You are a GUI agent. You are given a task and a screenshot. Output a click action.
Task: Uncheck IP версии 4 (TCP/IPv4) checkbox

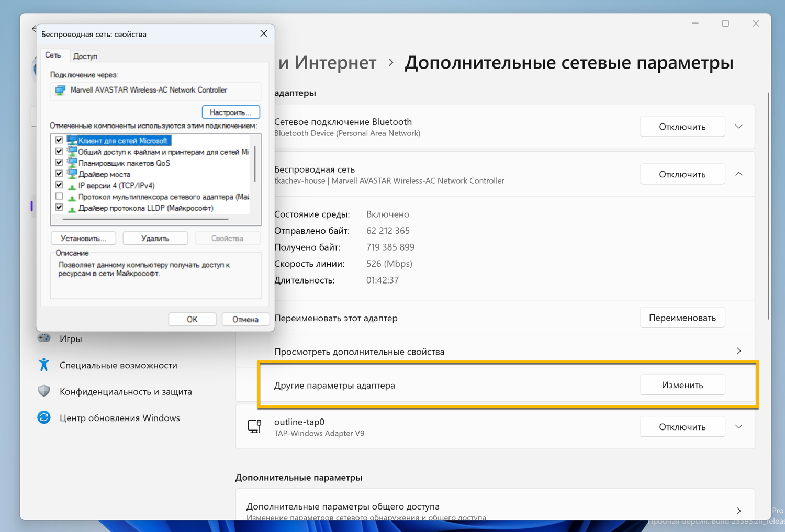tap(59, 185)
